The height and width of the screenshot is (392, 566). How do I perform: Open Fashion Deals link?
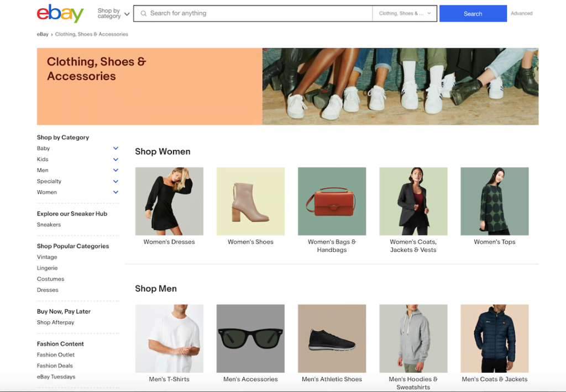55,365
